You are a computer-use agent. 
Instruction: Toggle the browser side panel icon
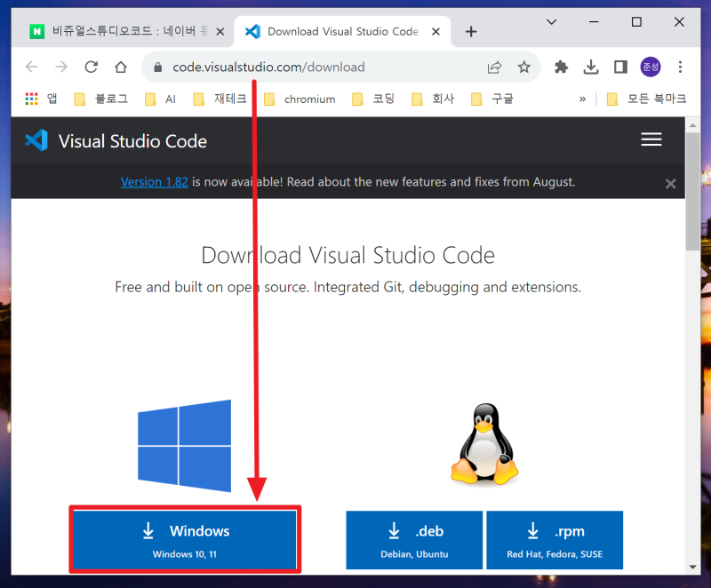pos(620,67)
